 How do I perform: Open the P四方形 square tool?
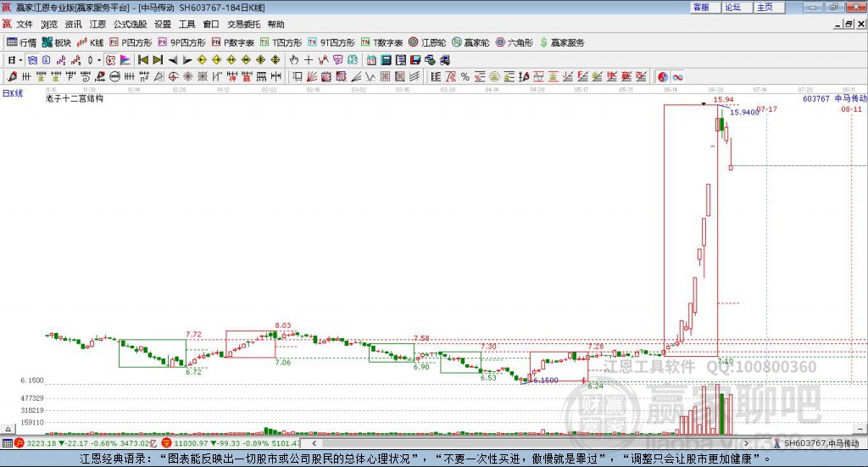coord(131,42)
